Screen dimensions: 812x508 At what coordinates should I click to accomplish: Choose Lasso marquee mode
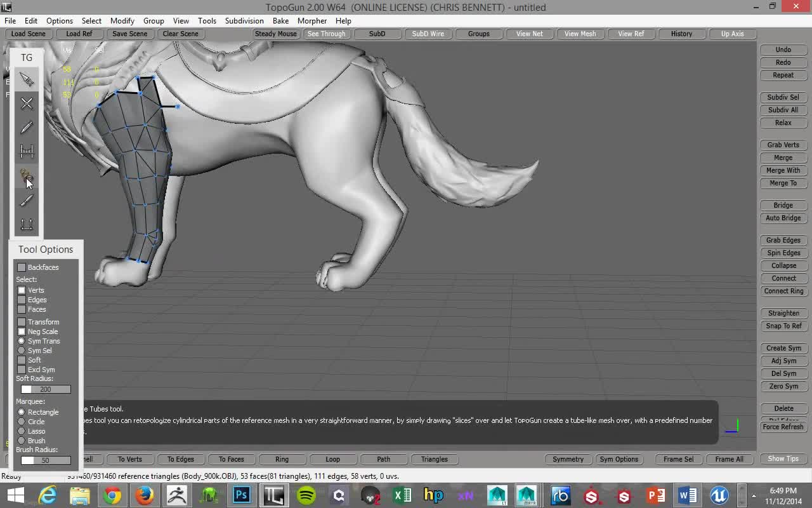[22, 431]
